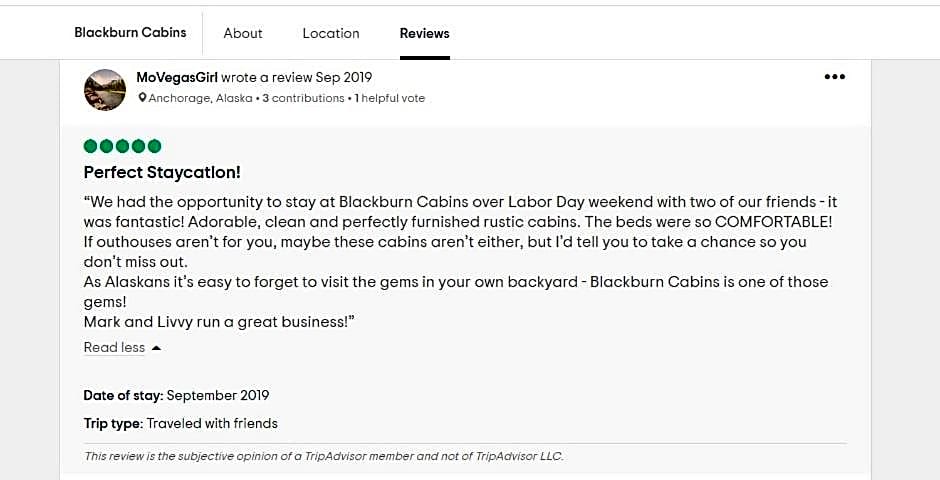Screen dimensions: 940x480
Task: Switch to the About tab
Action: point(243,33)
